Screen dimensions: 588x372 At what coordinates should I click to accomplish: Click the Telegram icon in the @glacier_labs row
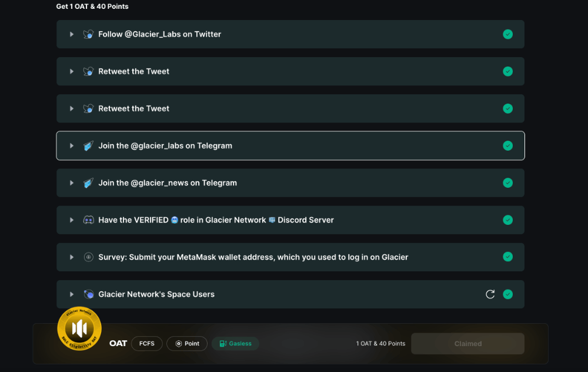(88, 146)
